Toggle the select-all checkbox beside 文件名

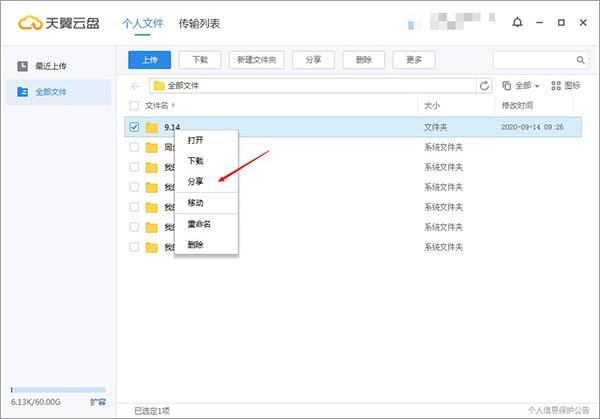tap(134, 106)
